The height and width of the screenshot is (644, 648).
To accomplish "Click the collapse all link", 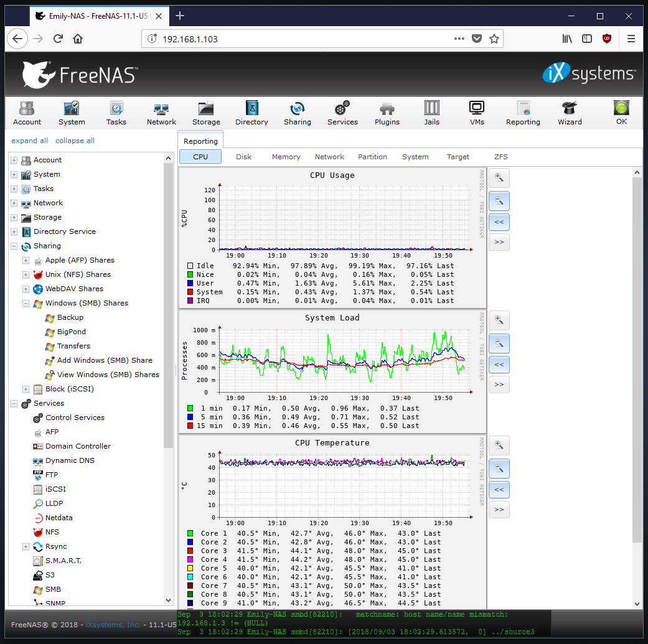I will [75, 141].
